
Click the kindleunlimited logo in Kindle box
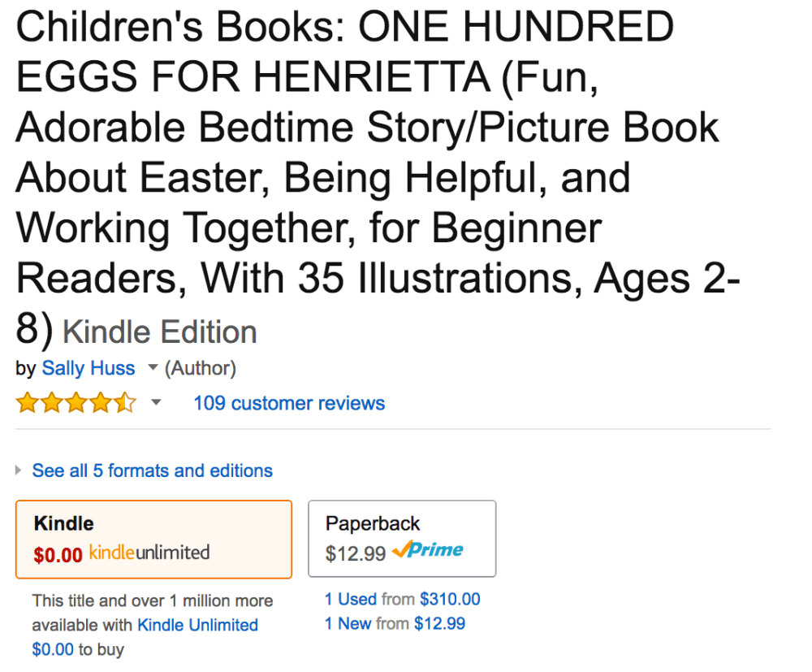tap(149, 553)
